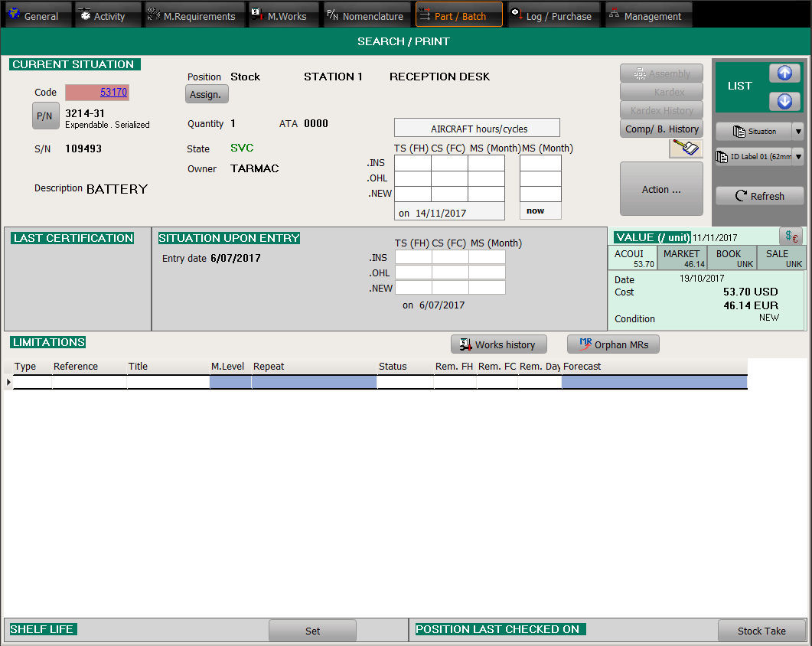Click the BATTERY description text
Image resolution: width=812 pixels, height=646 pixels.
(117, 189)
